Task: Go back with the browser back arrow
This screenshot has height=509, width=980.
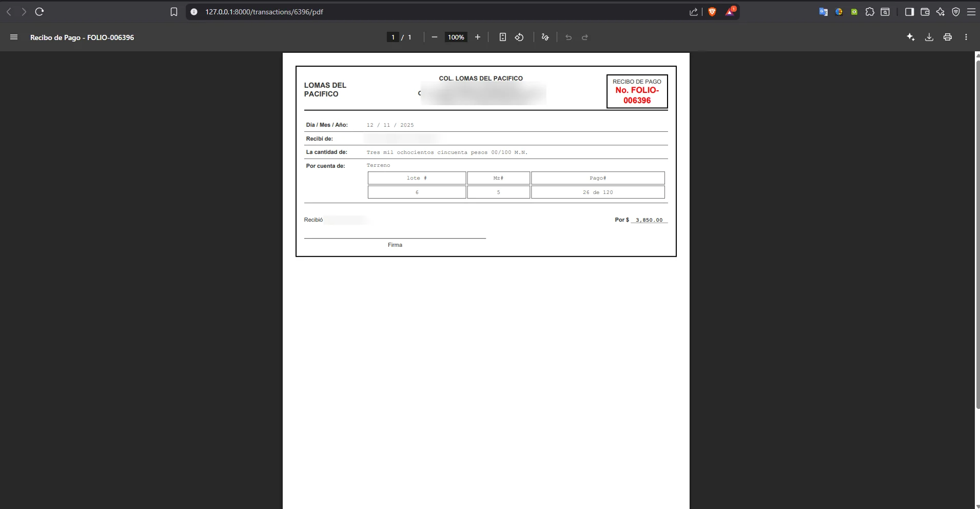Action: (9, 12)
